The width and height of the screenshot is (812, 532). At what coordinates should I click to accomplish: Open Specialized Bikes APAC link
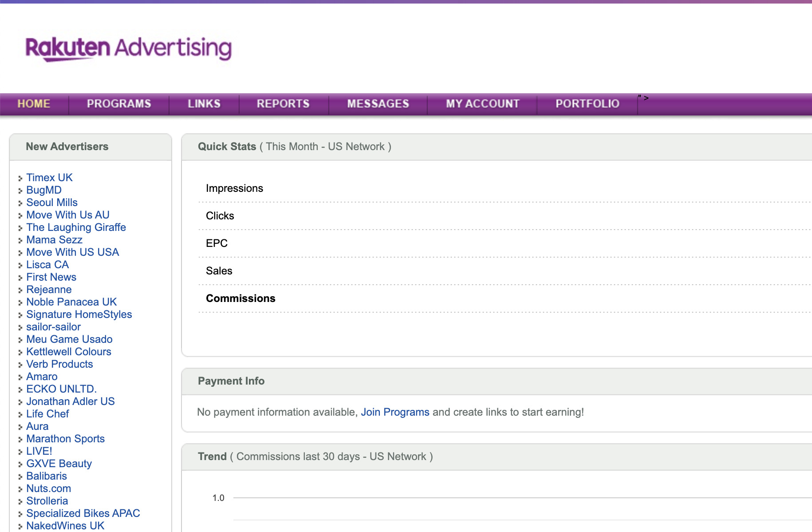(x=83, y=513)
